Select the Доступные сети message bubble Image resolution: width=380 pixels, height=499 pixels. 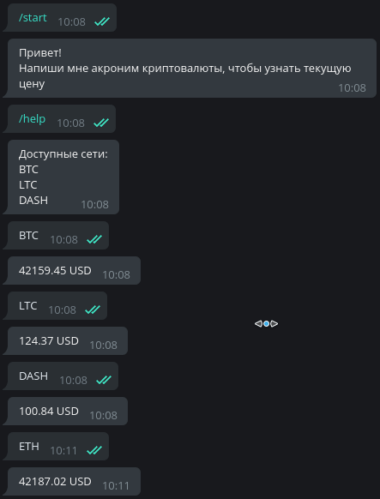click(63, 177)
